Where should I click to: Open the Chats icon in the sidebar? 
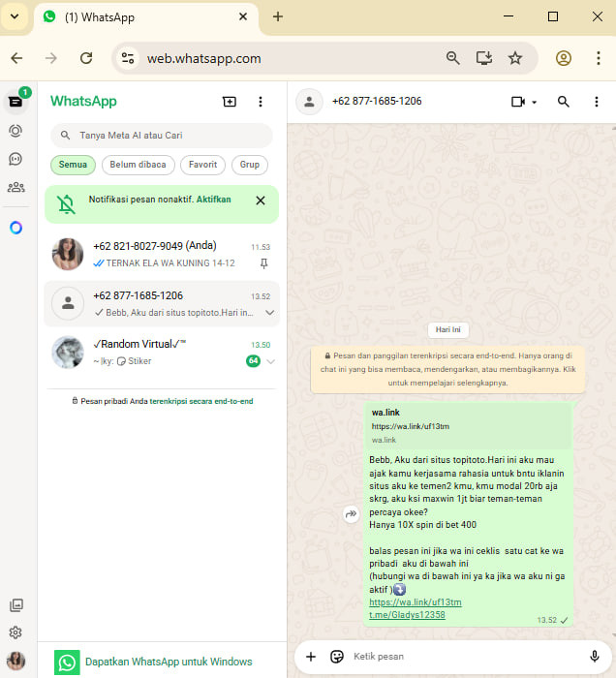tap(15, 102)
